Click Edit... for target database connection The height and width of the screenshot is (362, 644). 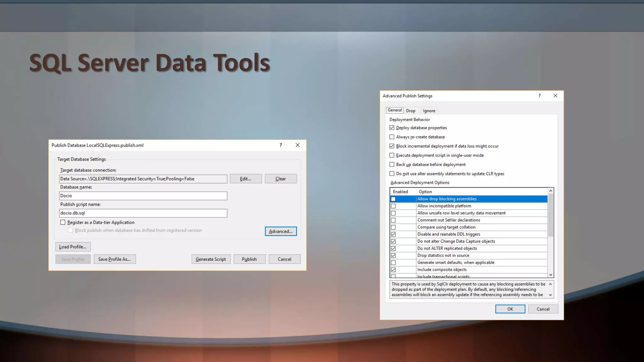246,178
